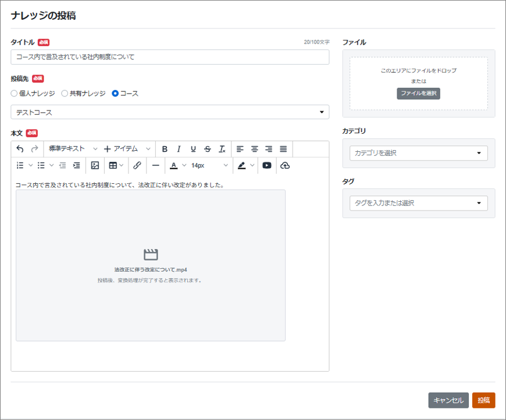Embed a video with the YouTube icon

coord(266,165)
